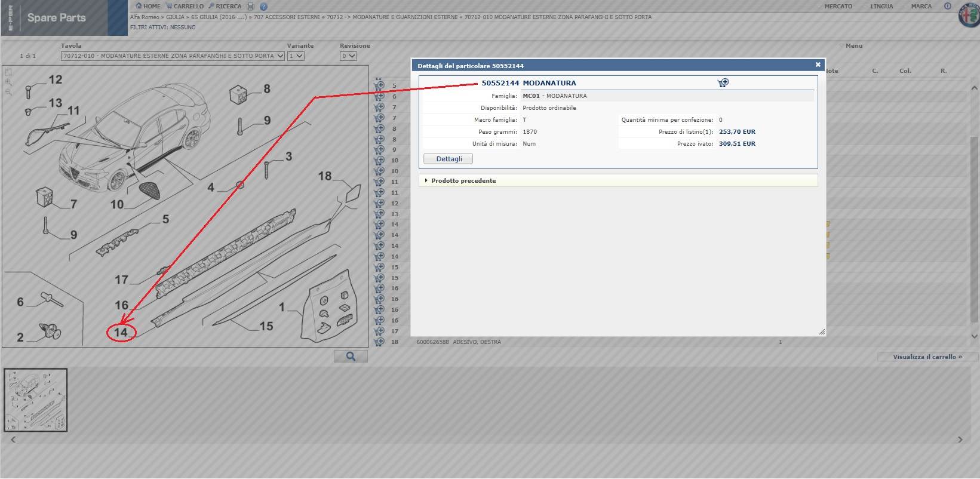Open the LINGUA menu
The image size is (980, 479).
click(x=881, y=7)
